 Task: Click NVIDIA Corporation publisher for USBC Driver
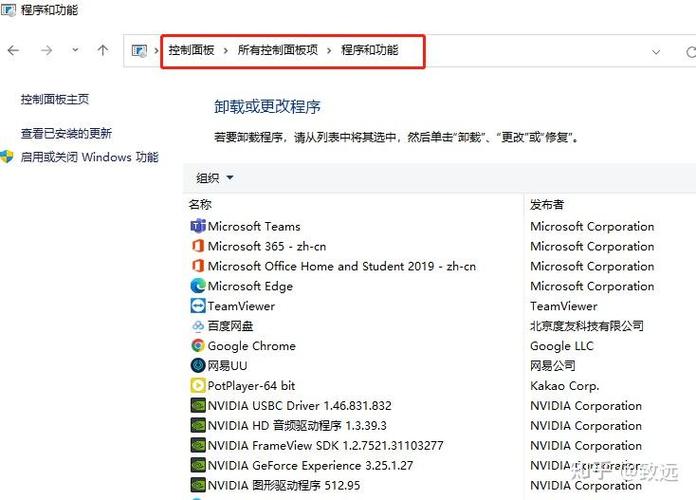[x=586, y=406]
